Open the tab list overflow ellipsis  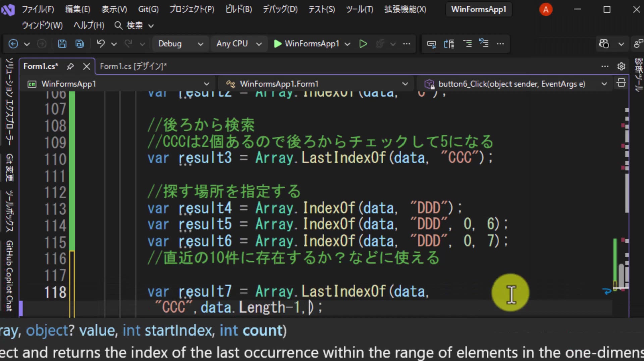(x=605, y=66)
